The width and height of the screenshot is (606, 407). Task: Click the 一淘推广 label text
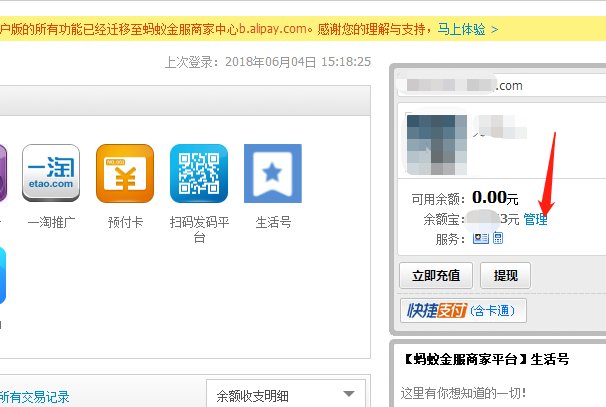tap(51, 222)
